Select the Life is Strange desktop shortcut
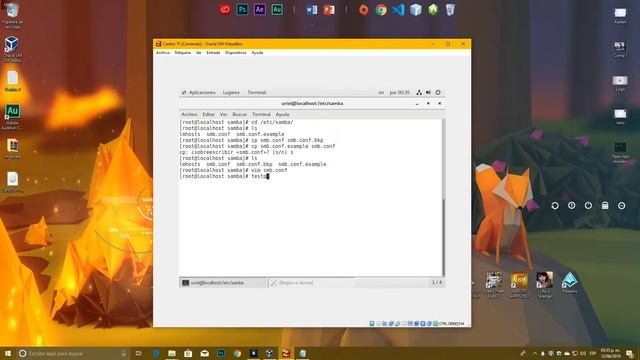 544,285
